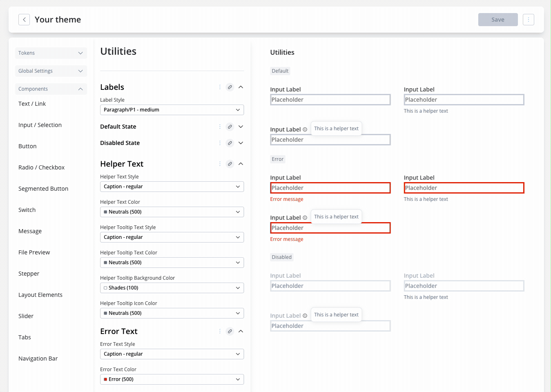Open the Error Text Style dropdown
Image resolution: width=551 pixels, height=392 pixels.
tap(172, 354)
